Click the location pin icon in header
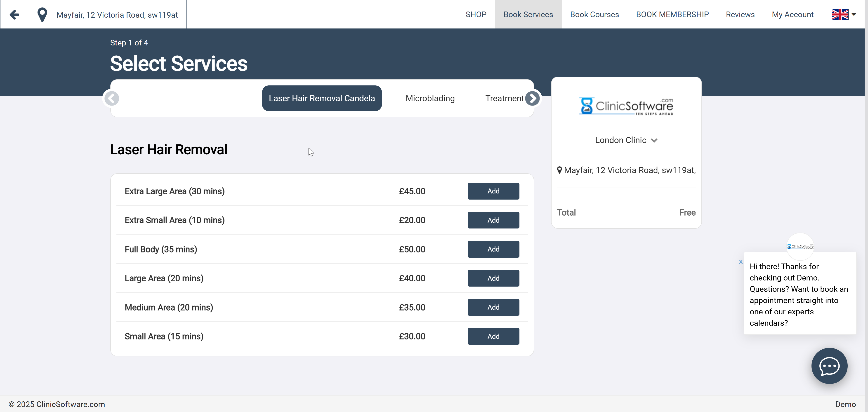This screenshot has width=868, height=412. (x=42, y=15)
